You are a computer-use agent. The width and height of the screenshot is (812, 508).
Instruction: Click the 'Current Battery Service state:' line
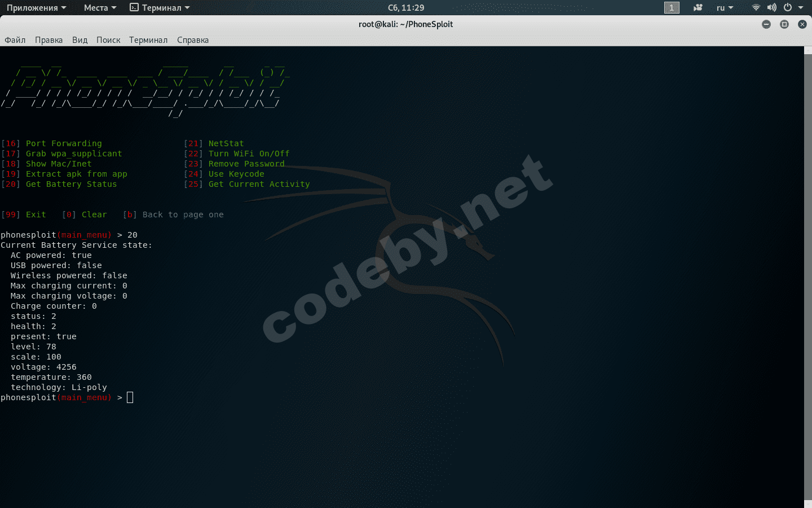point(76,245)
